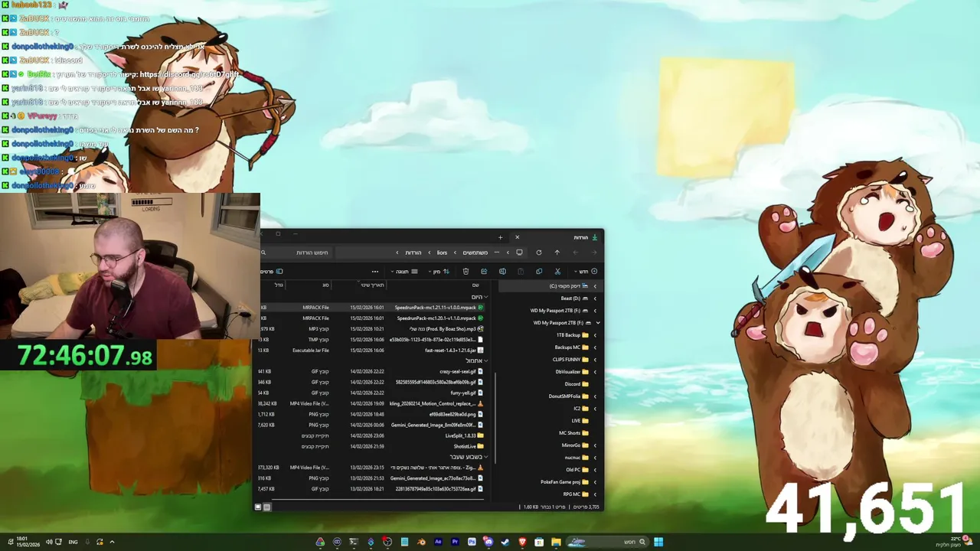Viewport: 980px width, 551px height.
Task: Open the Sort (מיון) dropdown
Action: 440,272
